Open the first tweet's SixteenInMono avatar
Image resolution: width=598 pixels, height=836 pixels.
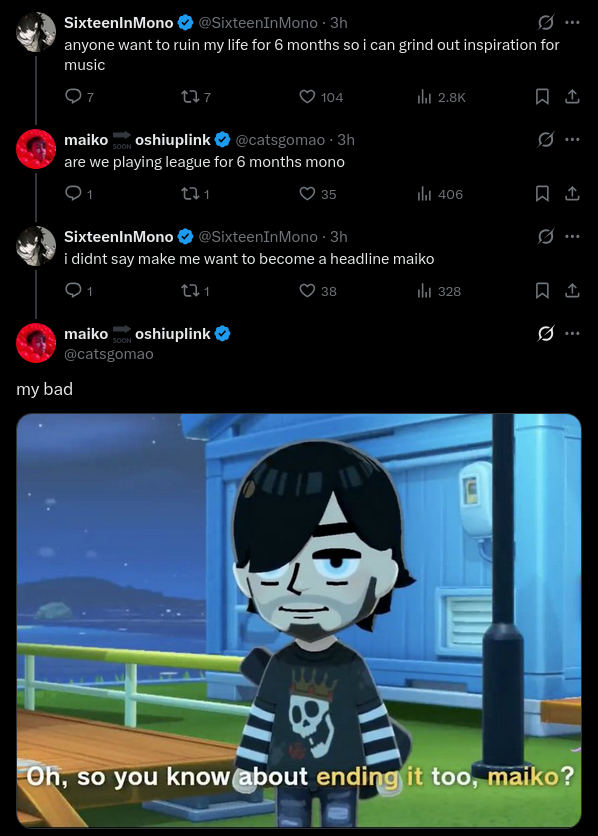tap(36, 32)
